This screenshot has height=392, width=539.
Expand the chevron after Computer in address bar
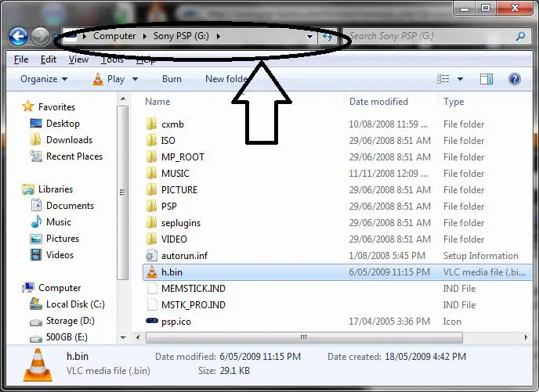(145, 36)
